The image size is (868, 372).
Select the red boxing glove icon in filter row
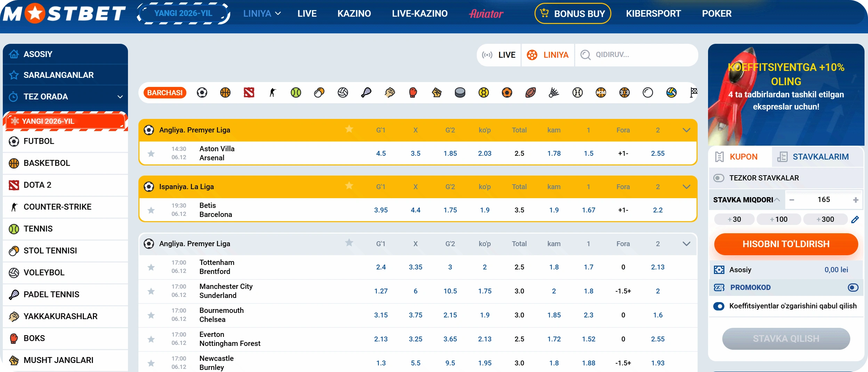(413, 92)
